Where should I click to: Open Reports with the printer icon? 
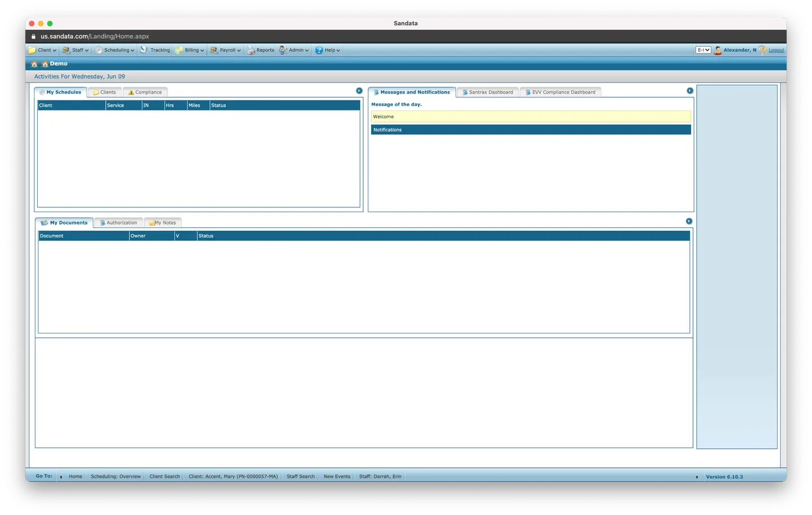tap(250, 50)
